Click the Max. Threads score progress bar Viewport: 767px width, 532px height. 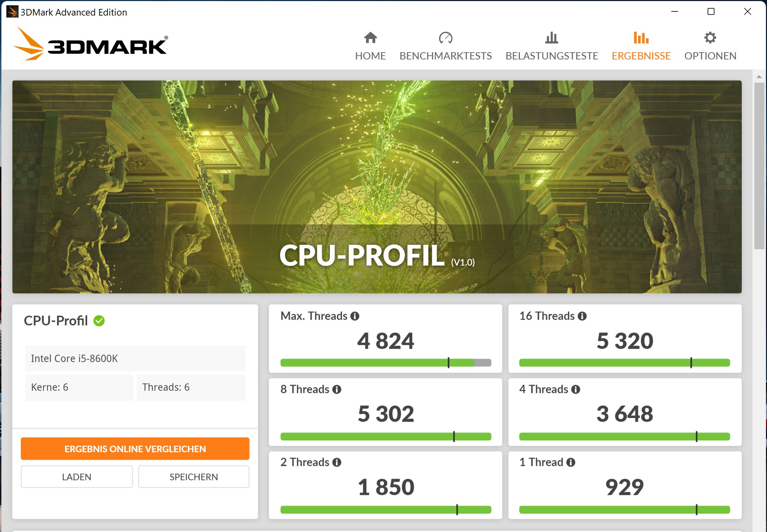click(385, 363)
